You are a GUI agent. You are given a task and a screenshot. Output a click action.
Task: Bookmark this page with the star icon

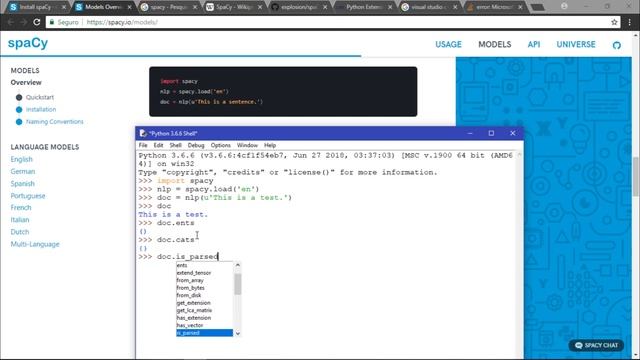[614, 22]
